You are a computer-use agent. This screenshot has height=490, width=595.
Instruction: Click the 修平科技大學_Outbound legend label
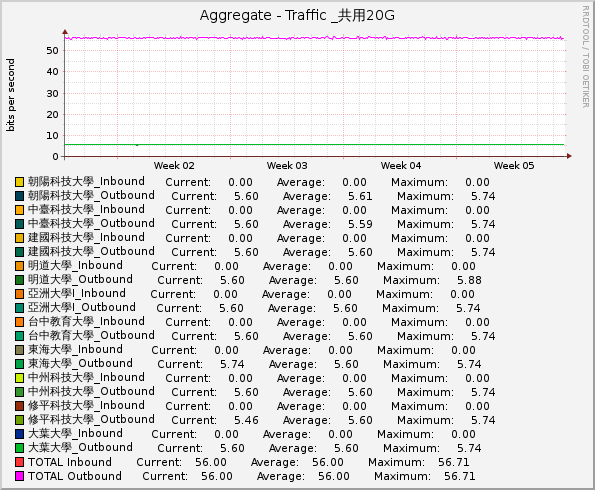coord(91,419)
